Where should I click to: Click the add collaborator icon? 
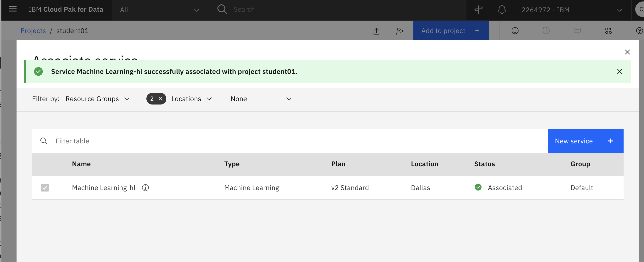(400, 31)
